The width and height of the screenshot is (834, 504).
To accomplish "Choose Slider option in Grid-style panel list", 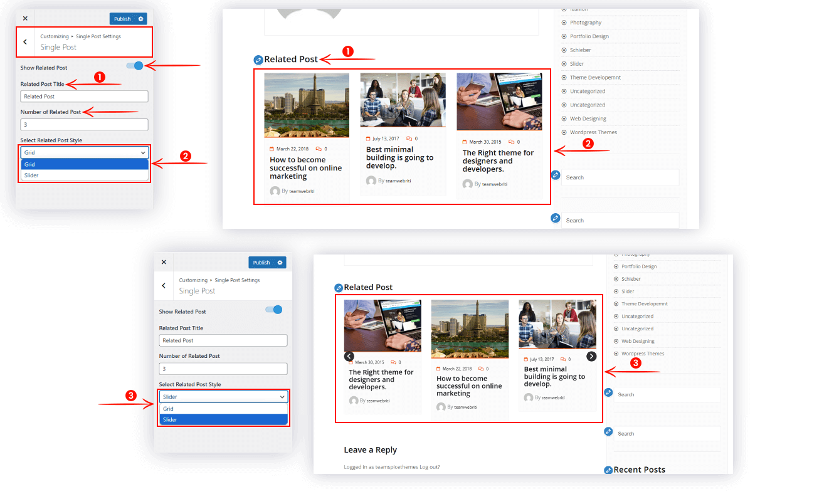I will (x=85, y=176).
